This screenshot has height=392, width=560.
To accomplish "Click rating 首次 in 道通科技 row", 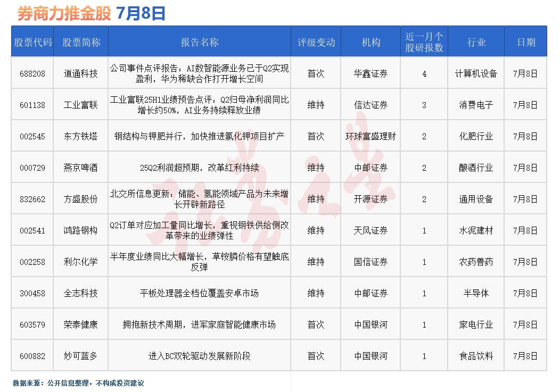I will click(316, 73).
